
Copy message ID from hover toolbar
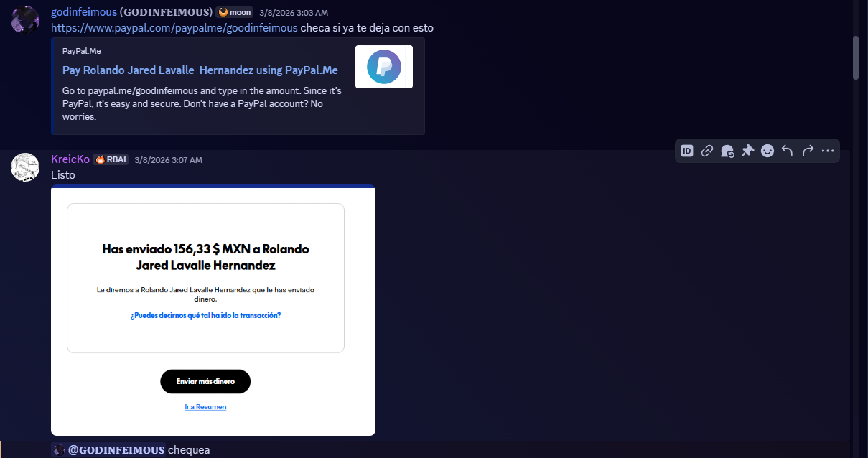[x=687, y=151]
